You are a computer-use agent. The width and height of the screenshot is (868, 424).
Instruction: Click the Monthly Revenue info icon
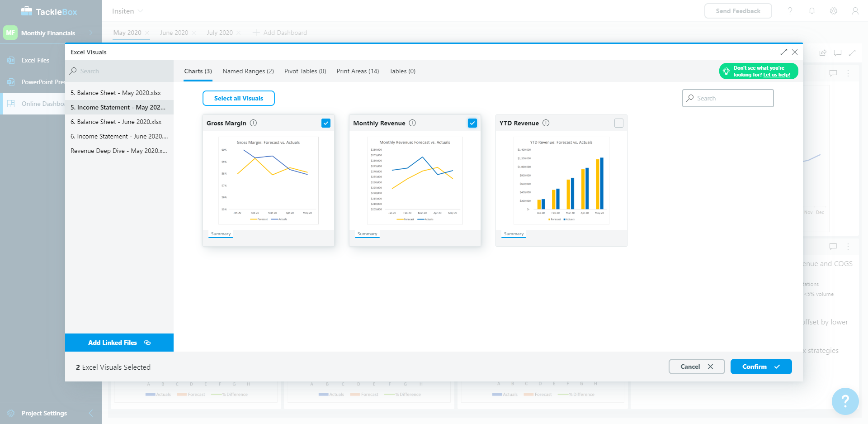412,123
